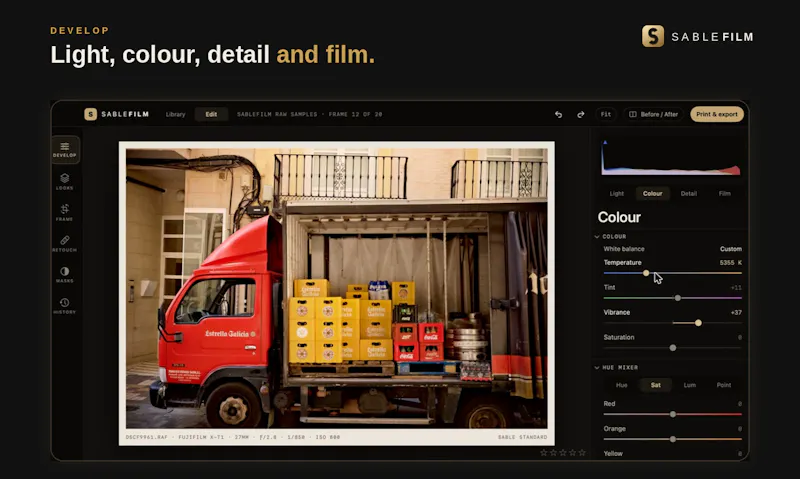Open the Masks panel
The image size is (800, 479).
click(x=65, y=274)
